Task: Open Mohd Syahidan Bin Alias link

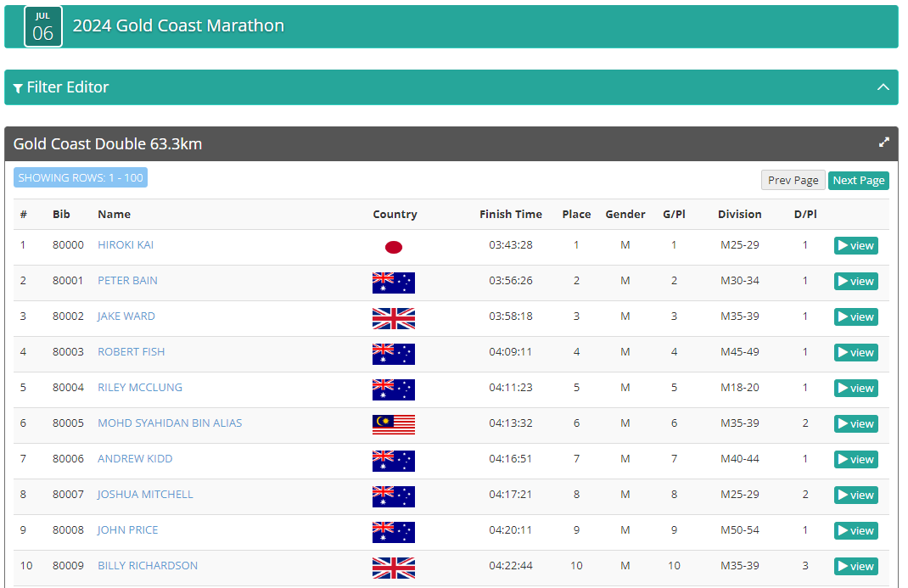Action: pyautogui.click(x=170, y=423)
